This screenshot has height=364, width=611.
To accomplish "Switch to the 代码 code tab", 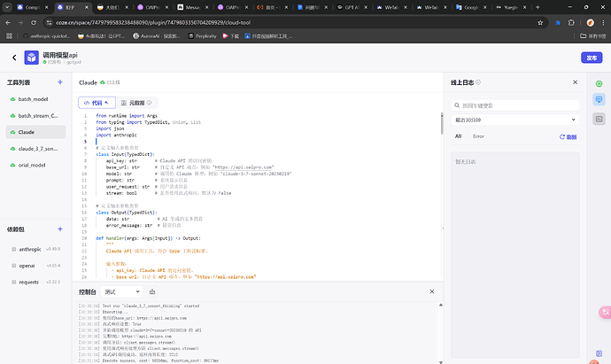I will click(x=97, y=103).
